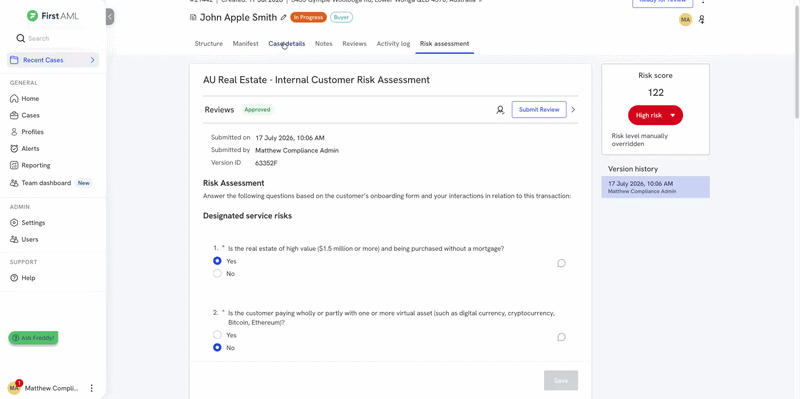Open the Settings link under Admin
The image size is (800, 399).
(33, 222)
